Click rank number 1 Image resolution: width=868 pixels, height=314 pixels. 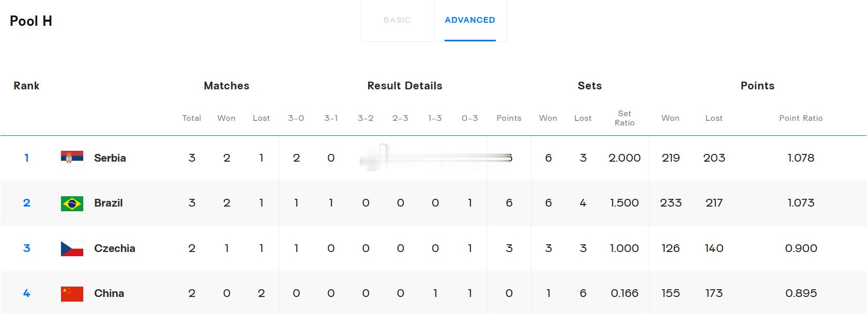tap(26, 158)
